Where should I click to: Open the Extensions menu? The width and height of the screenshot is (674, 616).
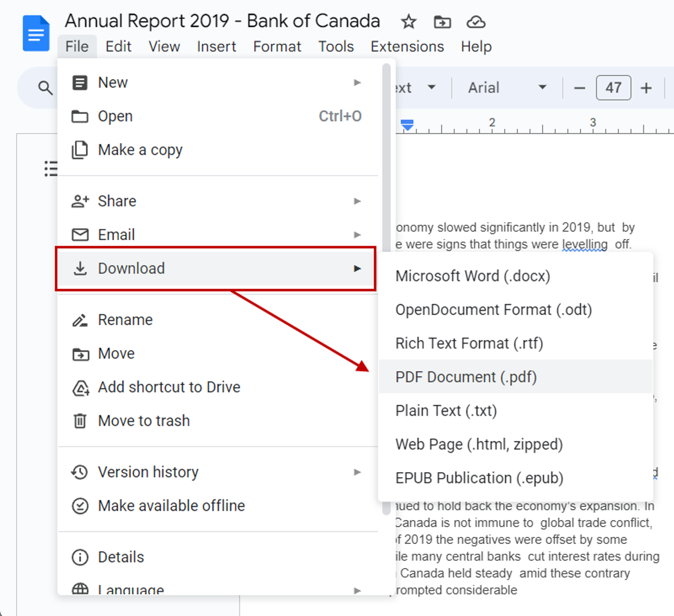(407, 46)
